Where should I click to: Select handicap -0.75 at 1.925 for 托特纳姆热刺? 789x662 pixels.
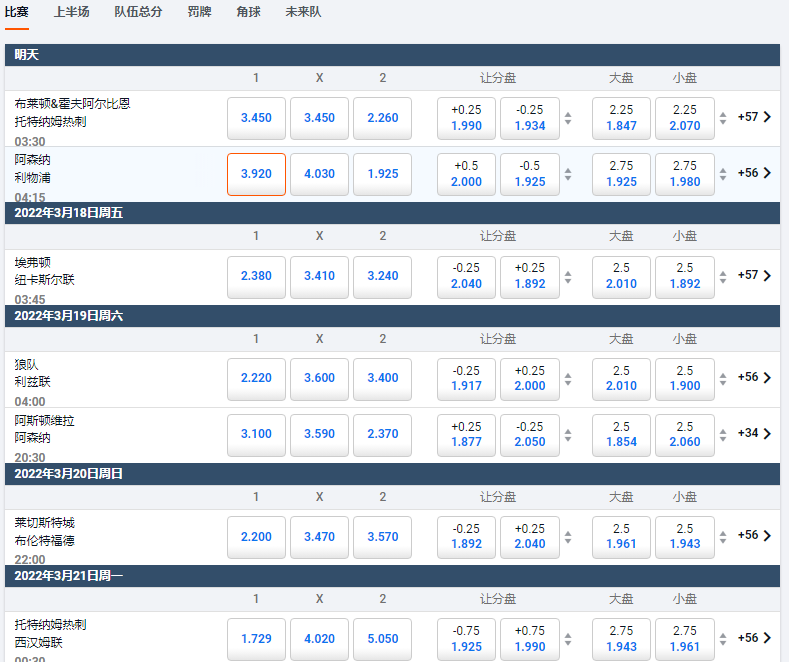tap(466, 639)
